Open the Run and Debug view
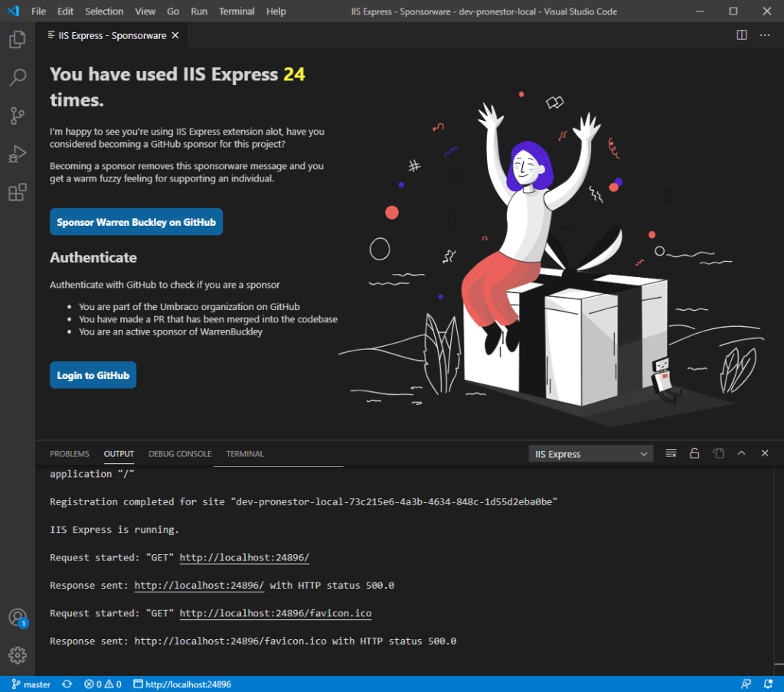 (x=17, y=154)
